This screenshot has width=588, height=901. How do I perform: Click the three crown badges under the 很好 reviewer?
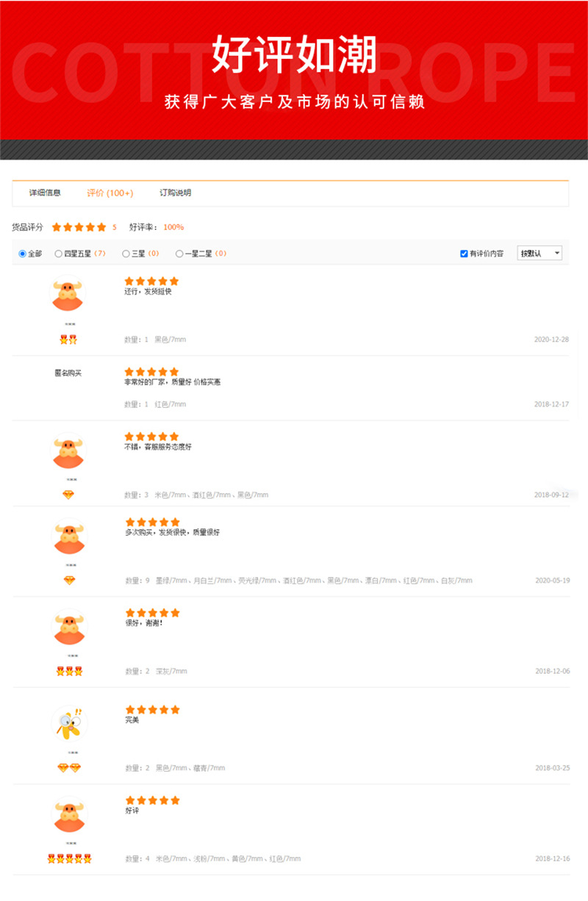(69, 671)
